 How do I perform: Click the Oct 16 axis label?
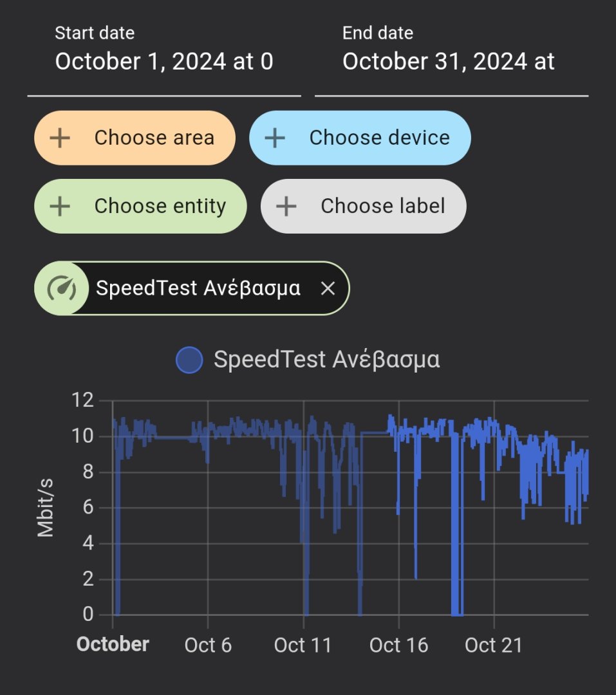pyautogui.click(x=398, y=645)
